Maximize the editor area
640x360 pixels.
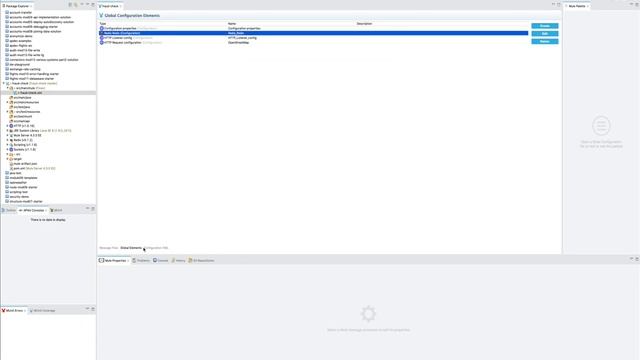[559, 4]
